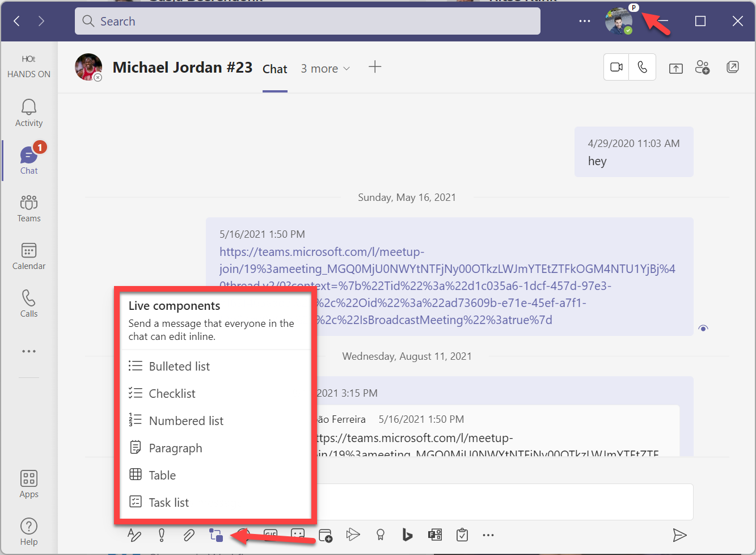Screen dimensions: 756x555
Task: Click the share screen icon
Action: (x=675, y=68)
